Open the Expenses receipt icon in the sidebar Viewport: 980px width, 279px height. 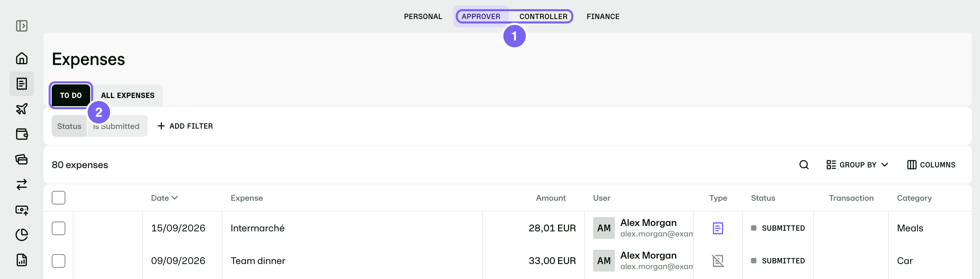coord(22,84)
